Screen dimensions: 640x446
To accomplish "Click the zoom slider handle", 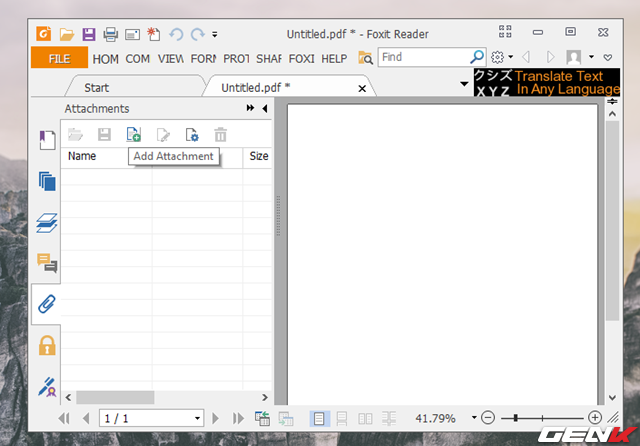I will click(x=516, y=418).
